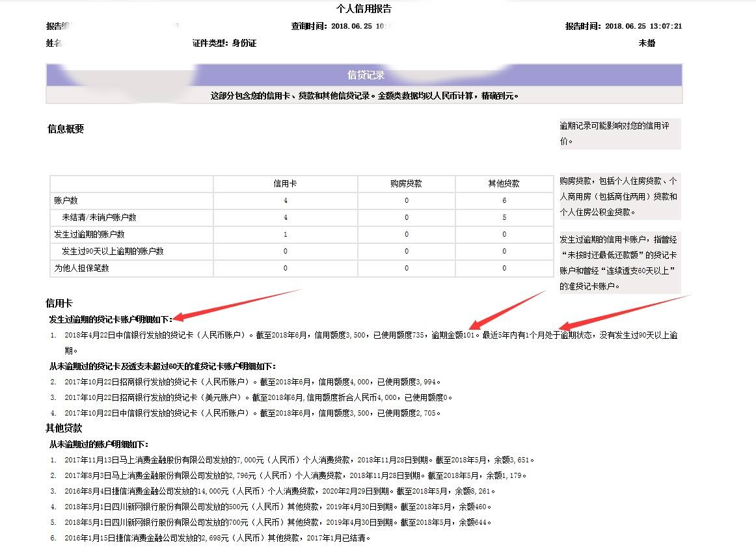Click the 发生过90天以上逾期的账户数 row label
This screenshot has height=558, width=756.
(x=113, y=251)
